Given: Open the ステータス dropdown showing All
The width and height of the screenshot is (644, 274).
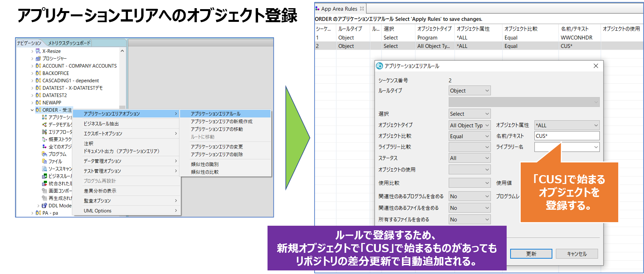Looking at the screenshot, I should (469, 158).
